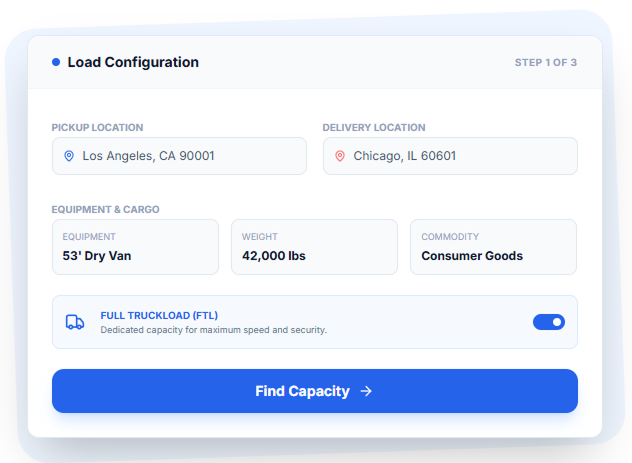Click the 42,000 lbs weight value

click(274, 256)
